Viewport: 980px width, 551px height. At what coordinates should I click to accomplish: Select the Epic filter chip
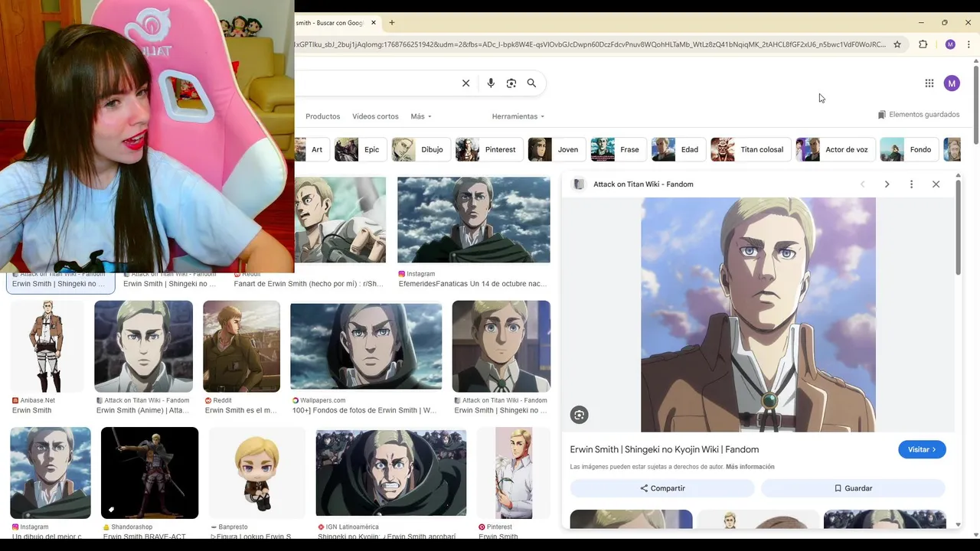point(360,149)
